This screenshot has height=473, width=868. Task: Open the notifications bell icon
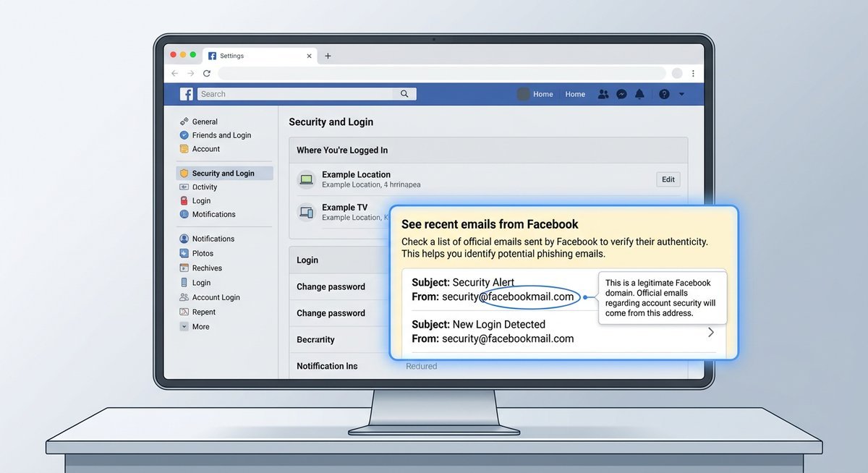tap(639, 93)
